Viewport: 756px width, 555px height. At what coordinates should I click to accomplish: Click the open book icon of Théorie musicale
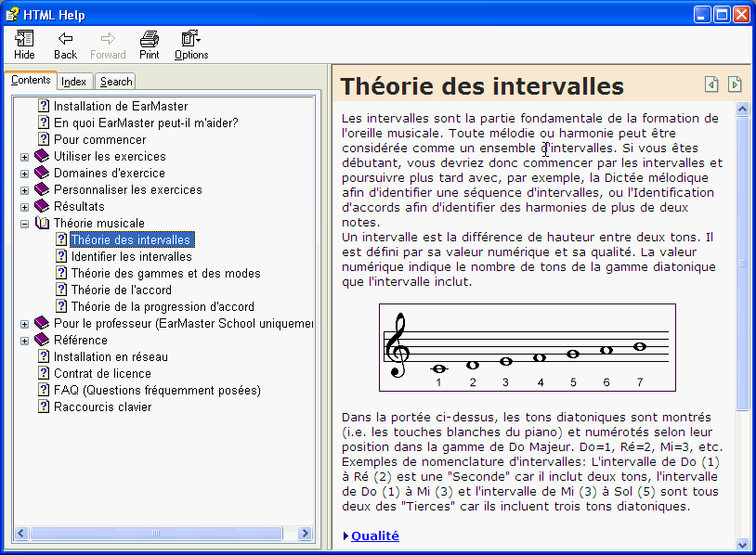tap(43, 223)
